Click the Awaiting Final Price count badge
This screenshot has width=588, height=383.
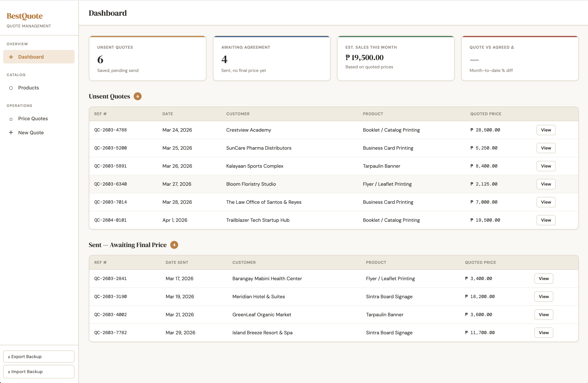point(174,245)
